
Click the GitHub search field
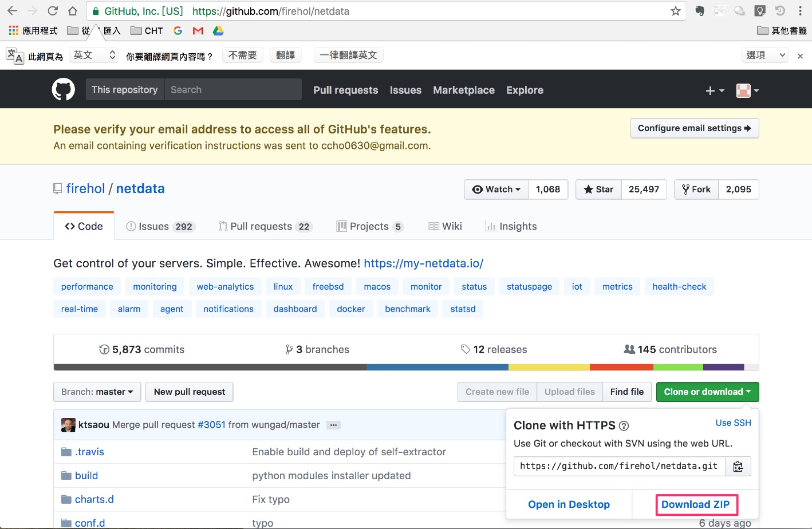pyautogui.click(x=233, y=90)
